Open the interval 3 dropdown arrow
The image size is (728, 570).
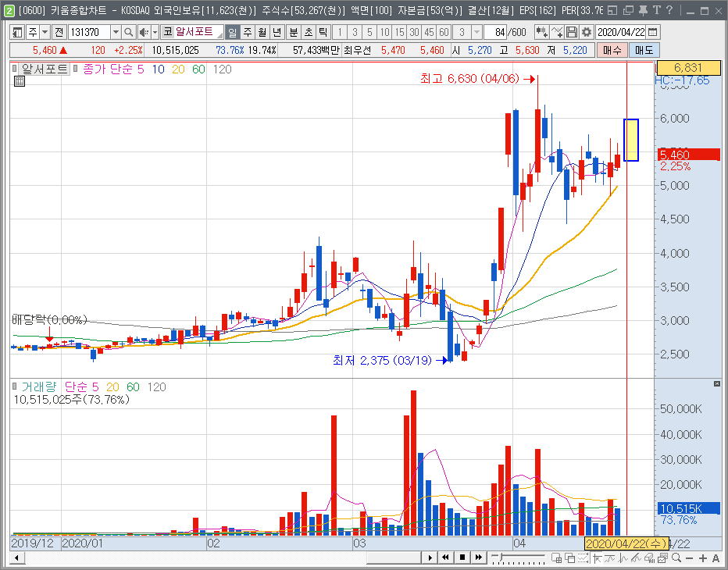click(476, 32)
